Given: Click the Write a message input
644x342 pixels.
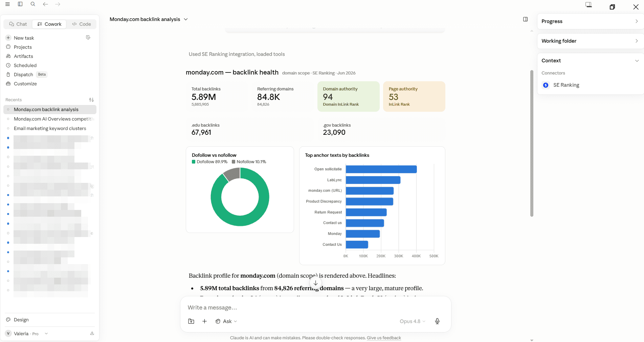Looking at the screenshot, I should 315,307.
